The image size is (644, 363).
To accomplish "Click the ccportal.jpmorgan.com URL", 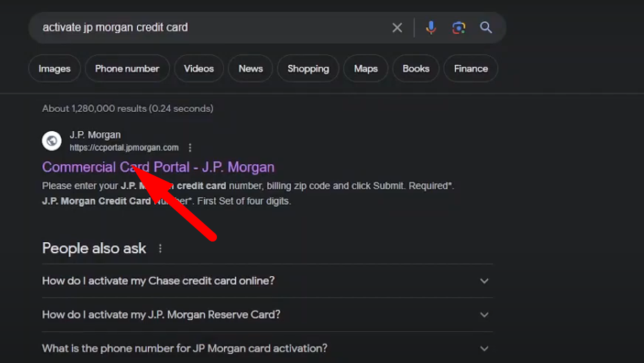I will pos(124,148).
